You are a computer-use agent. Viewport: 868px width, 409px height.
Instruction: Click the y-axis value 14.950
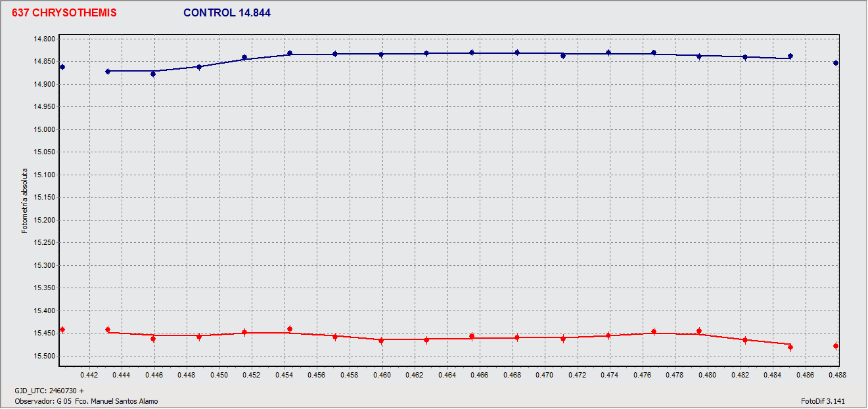(x=43, y=107)
